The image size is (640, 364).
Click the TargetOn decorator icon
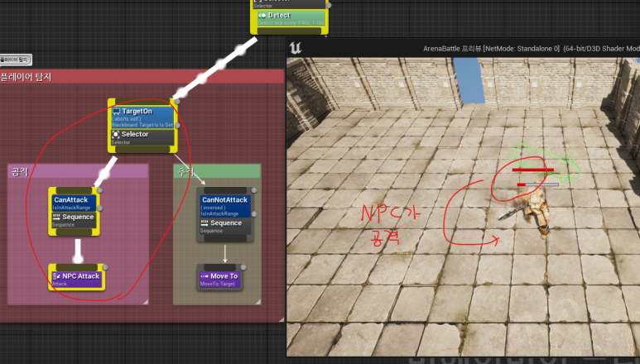point(117,112)
